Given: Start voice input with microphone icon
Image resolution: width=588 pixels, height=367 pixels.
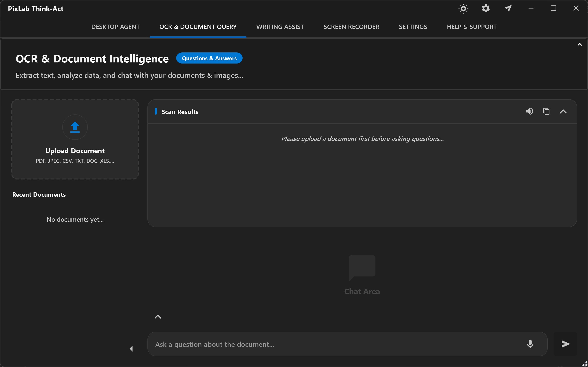Looking at the screenshot, I should click(530, 344).
